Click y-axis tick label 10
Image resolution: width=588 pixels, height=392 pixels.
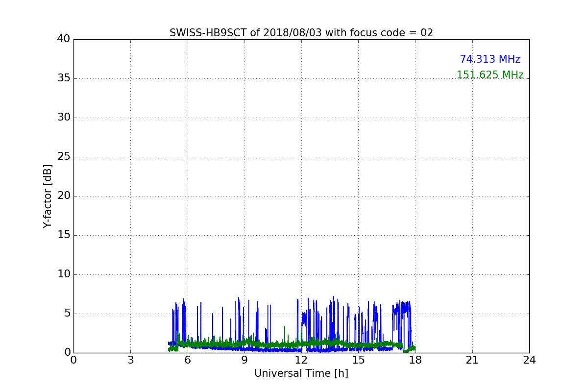pyautogui.click(x=64, y=274)
